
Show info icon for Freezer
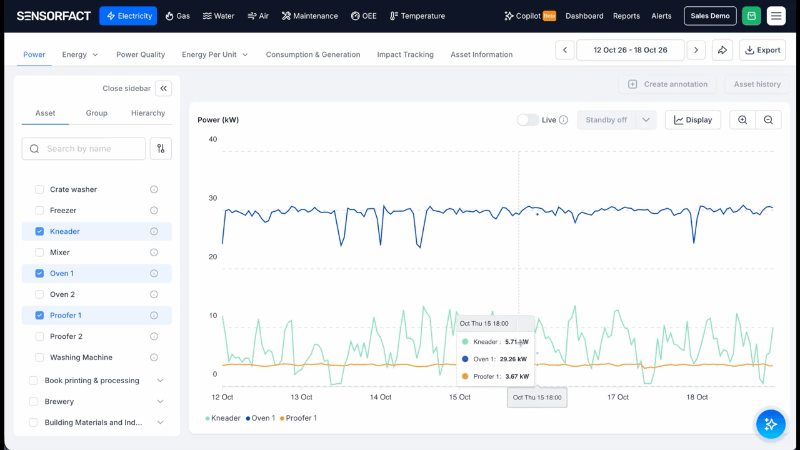[x=154, y=210]
